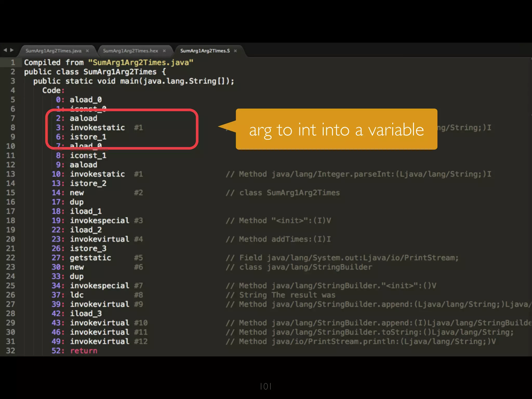Click 'public class SumArg1Arg2Times {' line
The width and height of the screenshot is (532, 399).
(95, 72)
